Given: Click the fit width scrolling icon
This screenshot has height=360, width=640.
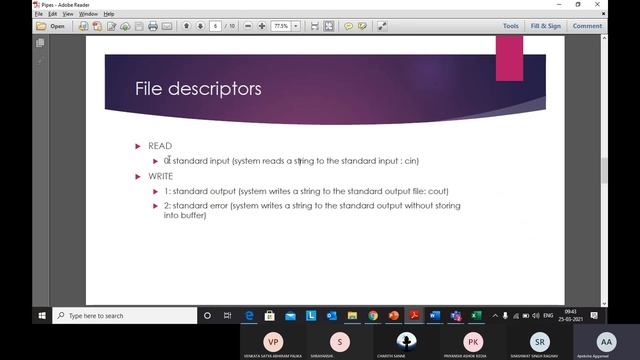Looking at the screenshot, I should click(x=314, y=26).
